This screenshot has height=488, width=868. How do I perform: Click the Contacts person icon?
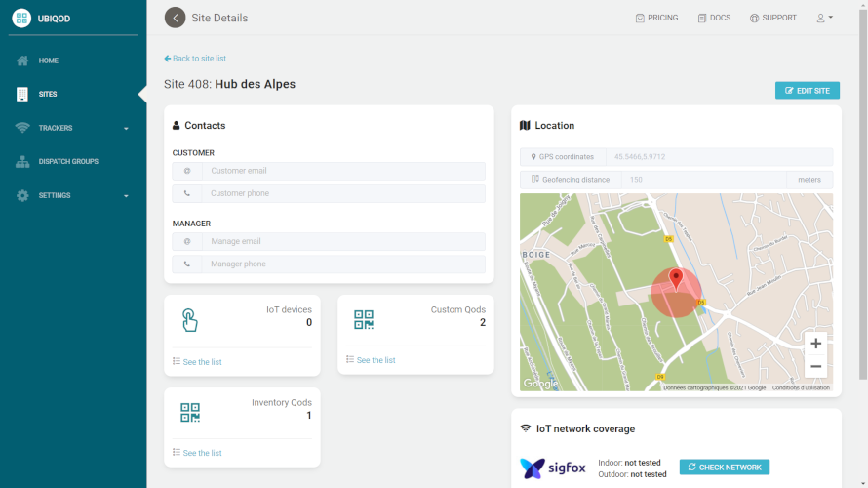point(176,126)
